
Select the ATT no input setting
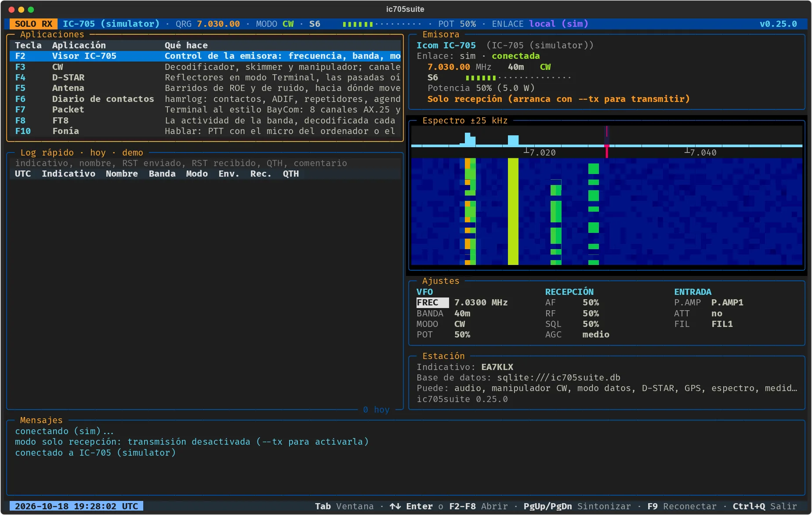[698, 313]
